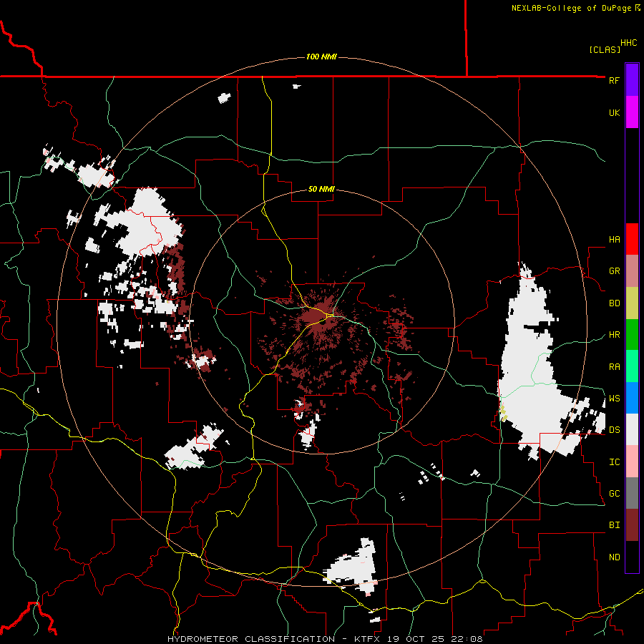Click the RA legend label
The width and height of the screenshot is (644, 644).
point(614,366)
